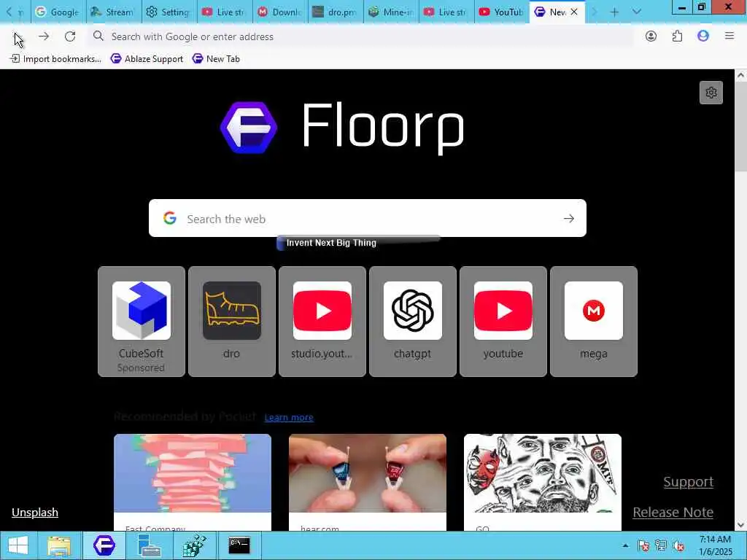
Task: Reload the current page
Action: (70, 36)
